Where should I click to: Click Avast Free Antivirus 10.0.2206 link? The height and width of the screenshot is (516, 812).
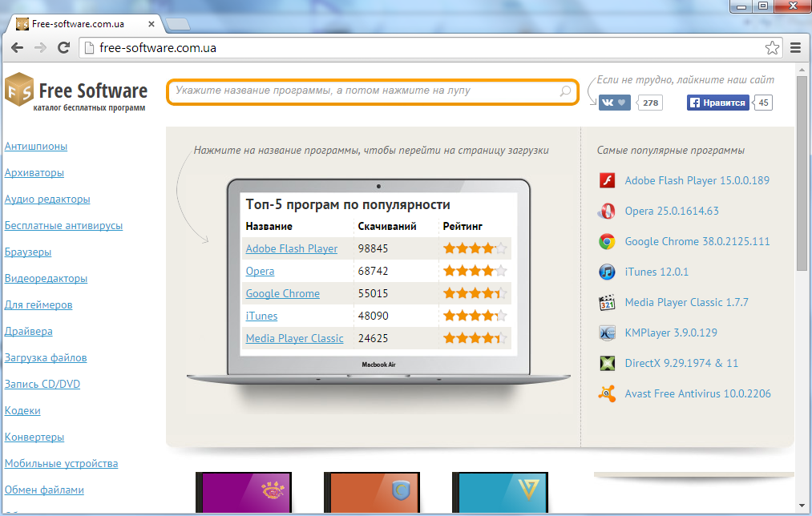pyautogui.click(x=697, y=394)
